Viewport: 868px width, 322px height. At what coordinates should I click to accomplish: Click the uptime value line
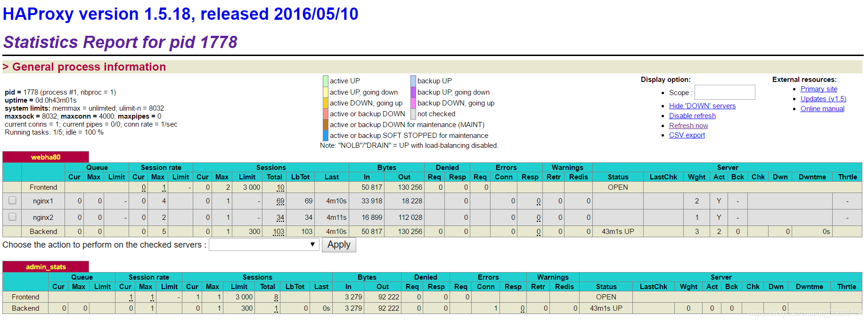pos(41,100)
